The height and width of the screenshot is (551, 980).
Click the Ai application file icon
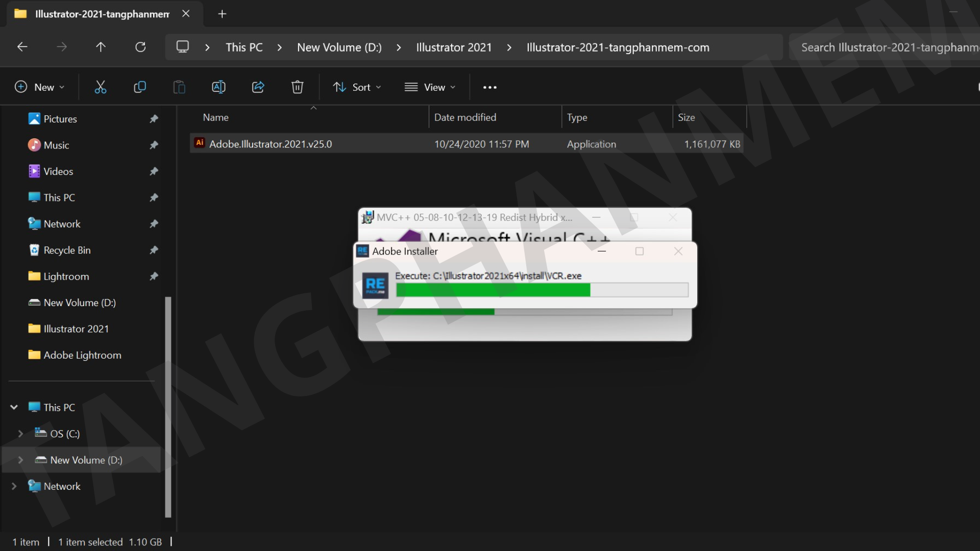click(200, 143)
